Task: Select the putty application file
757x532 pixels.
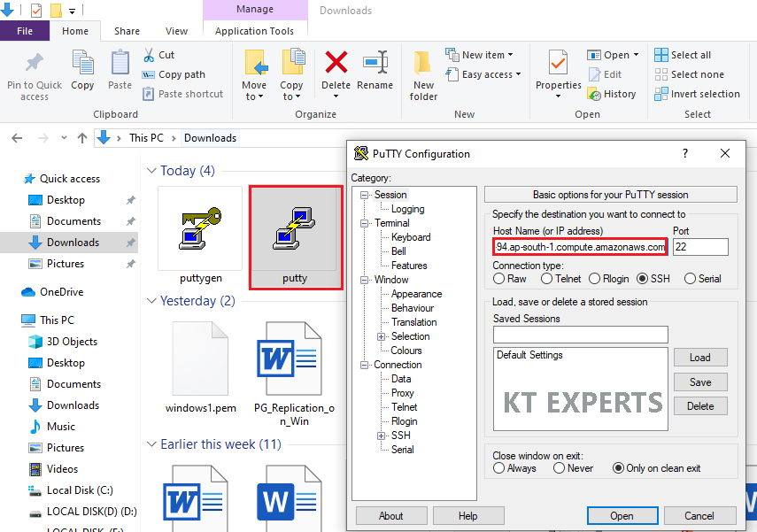Action: (x=295, y=236)
